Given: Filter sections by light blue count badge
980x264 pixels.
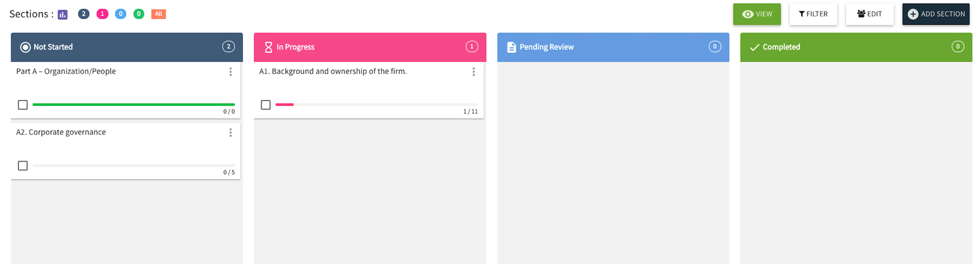Looking at the screenshot, I should pos(121,14).
